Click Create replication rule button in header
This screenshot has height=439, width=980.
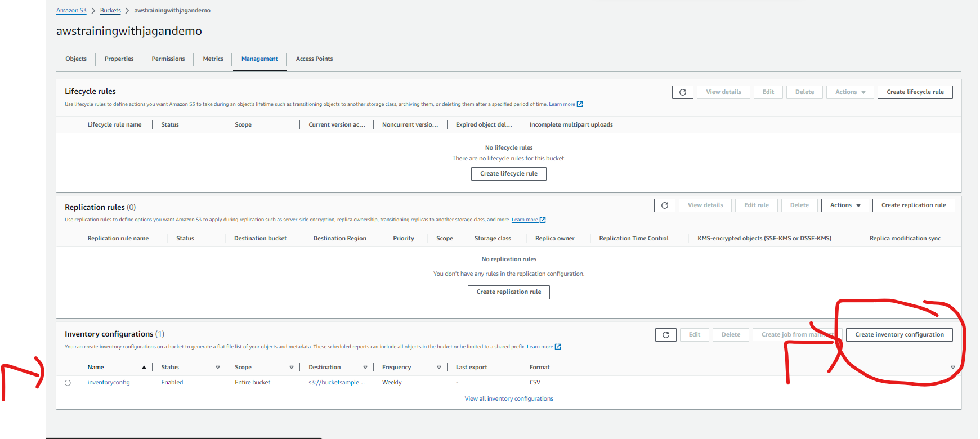pyautogui.click(x=914, y=205)
